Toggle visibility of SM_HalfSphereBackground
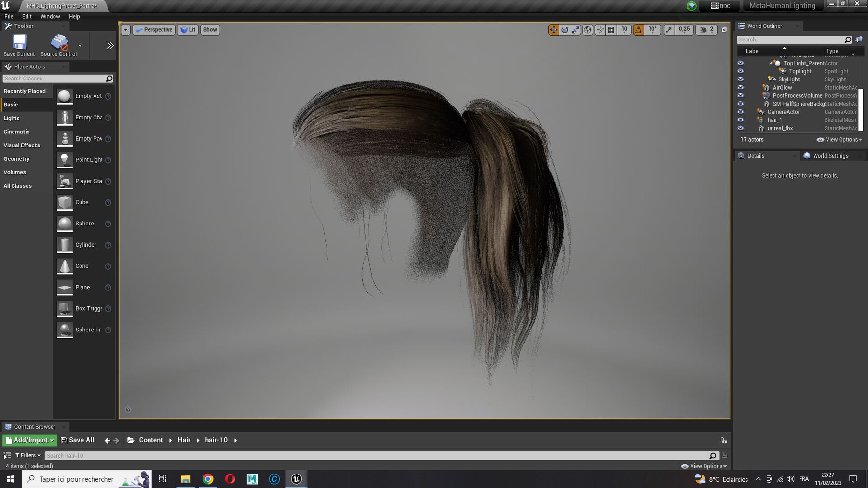 [741, 104]
